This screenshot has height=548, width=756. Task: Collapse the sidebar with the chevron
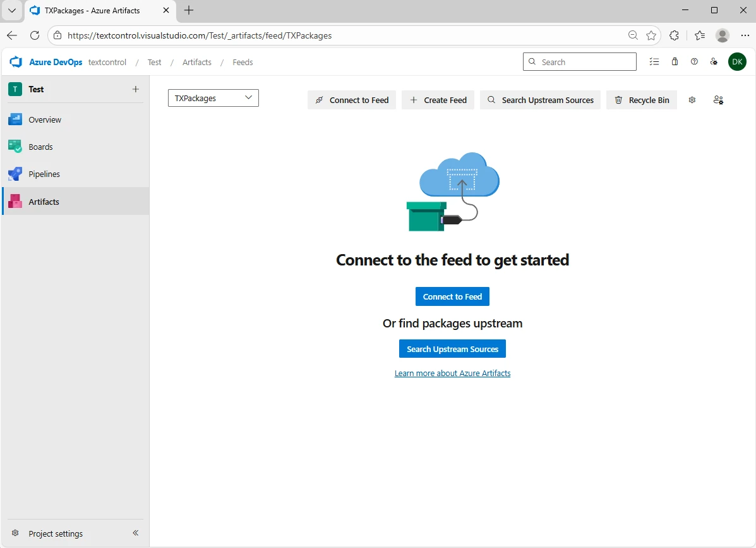[x=135, y=533]
